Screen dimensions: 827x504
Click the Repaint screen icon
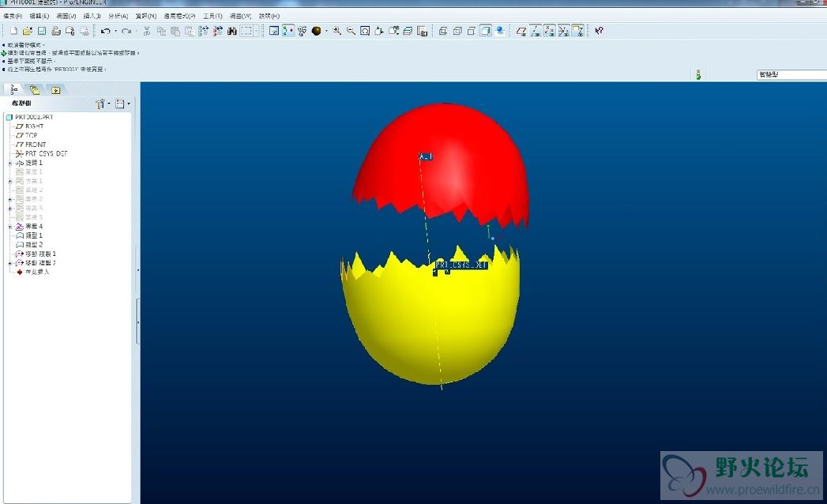click(274, 31)
